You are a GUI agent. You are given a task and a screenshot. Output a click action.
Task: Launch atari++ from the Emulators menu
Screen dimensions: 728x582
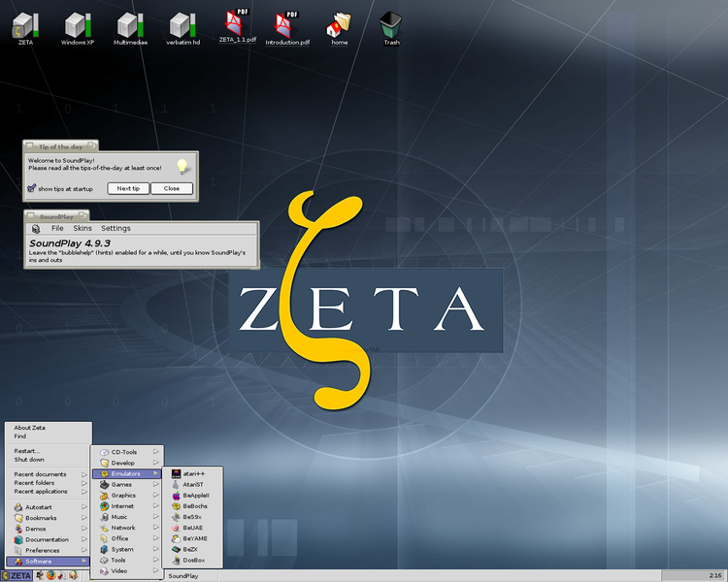[192, 473]
